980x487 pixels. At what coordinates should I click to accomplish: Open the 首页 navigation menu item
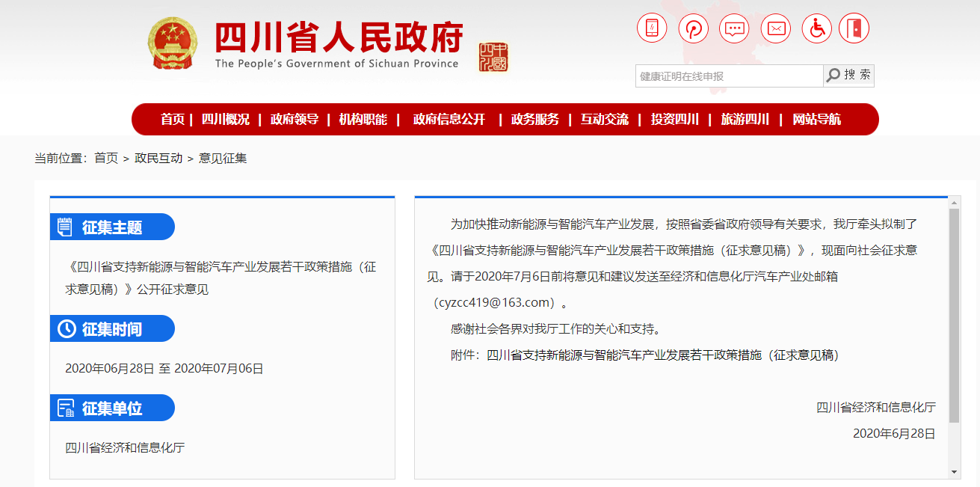(x=173, y=120)
